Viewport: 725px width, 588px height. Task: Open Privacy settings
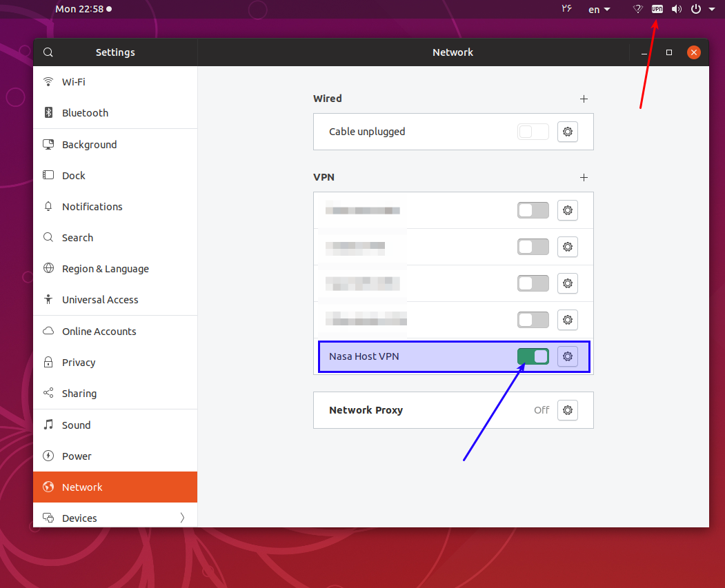tap(115, 362)
